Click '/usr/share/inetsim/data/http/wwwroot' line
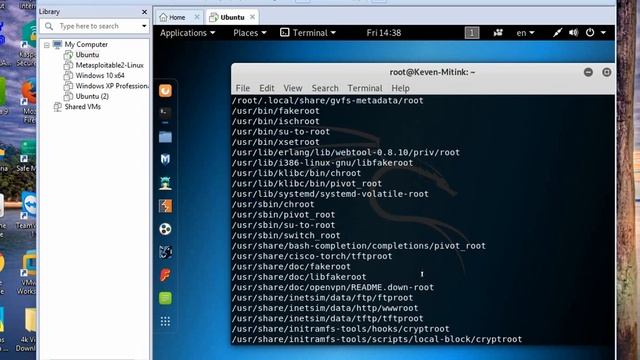 325,308
